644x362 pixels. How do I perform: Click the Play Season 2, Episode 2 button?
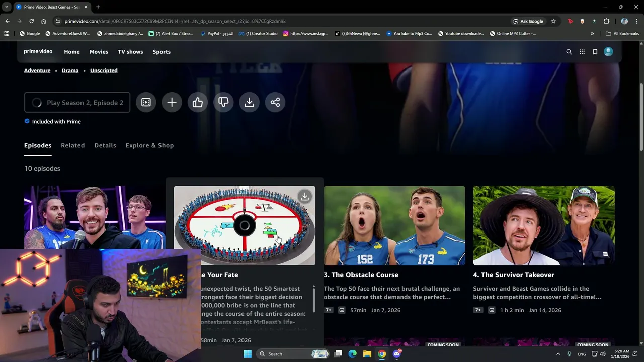tap(77, 102)
